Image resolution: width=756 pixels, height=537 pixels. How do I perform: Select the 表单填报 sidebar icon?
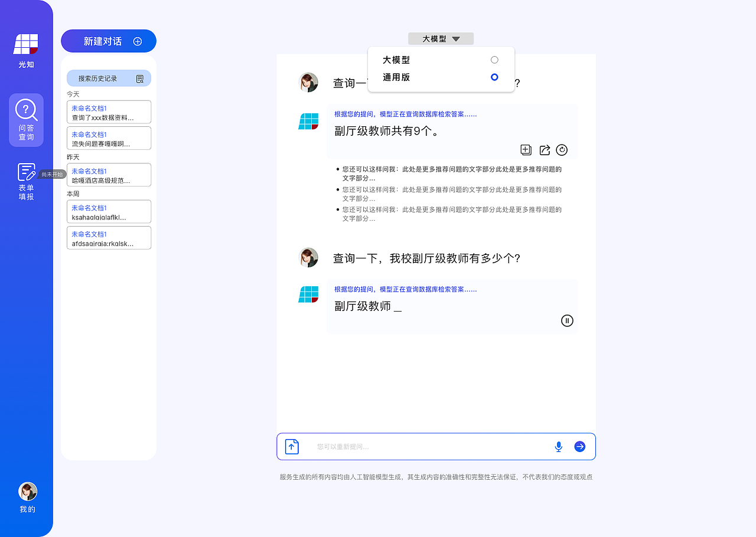[x=26, y=180]
